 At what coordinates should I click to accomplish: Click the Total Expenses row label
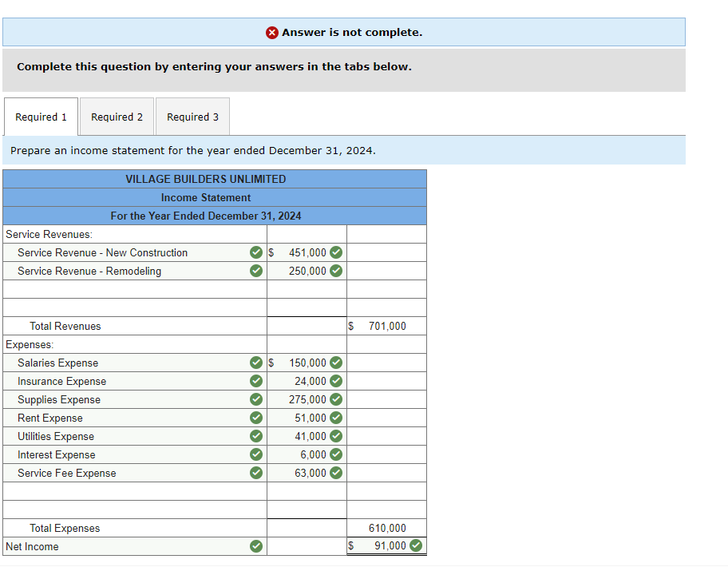(65, 528)
